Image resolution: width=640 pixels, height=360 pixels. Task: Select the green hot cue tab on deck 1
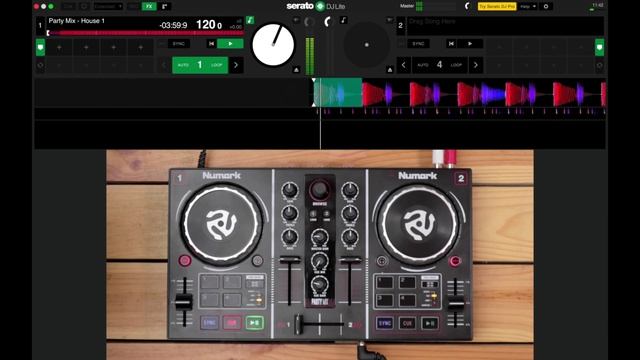(x=40, y=47)
